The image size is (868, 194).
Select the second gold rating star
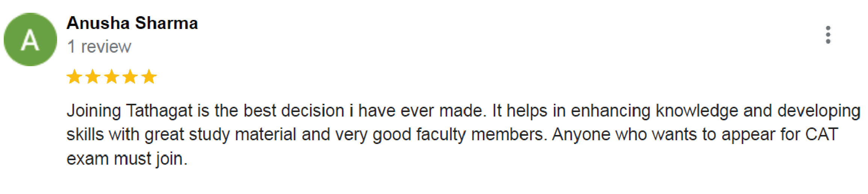point(93,77)
